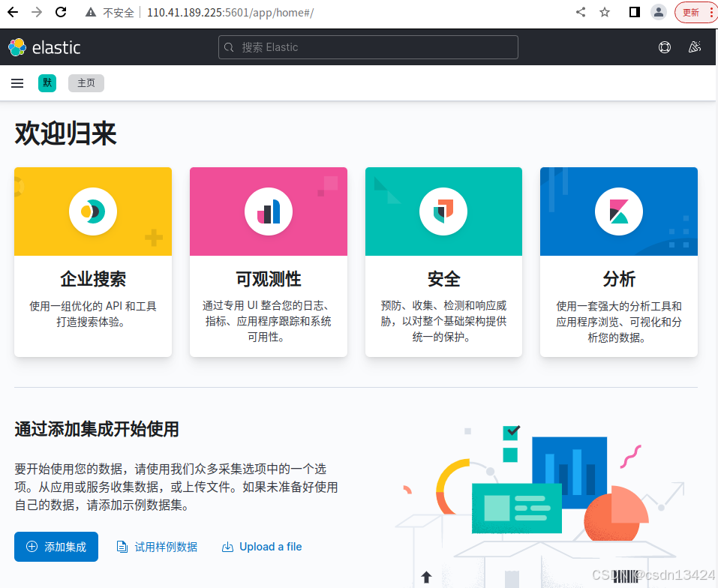Toggle the browser side panel icon
This screenshot has width=718, height=588.
634,12
